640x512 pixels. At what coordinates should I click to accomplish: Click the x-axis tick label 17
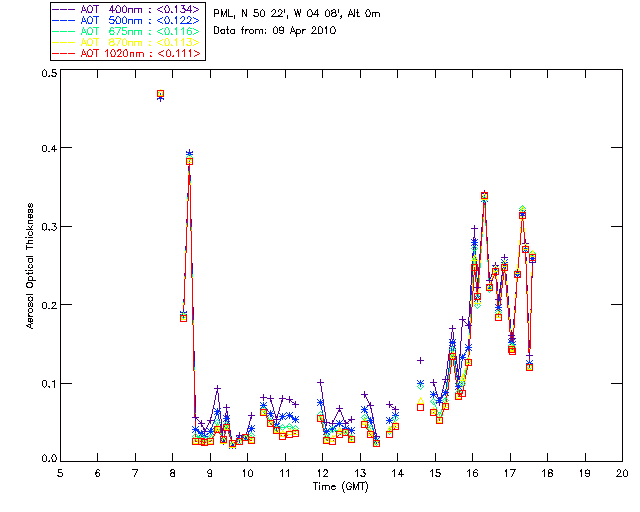[510, 473]
